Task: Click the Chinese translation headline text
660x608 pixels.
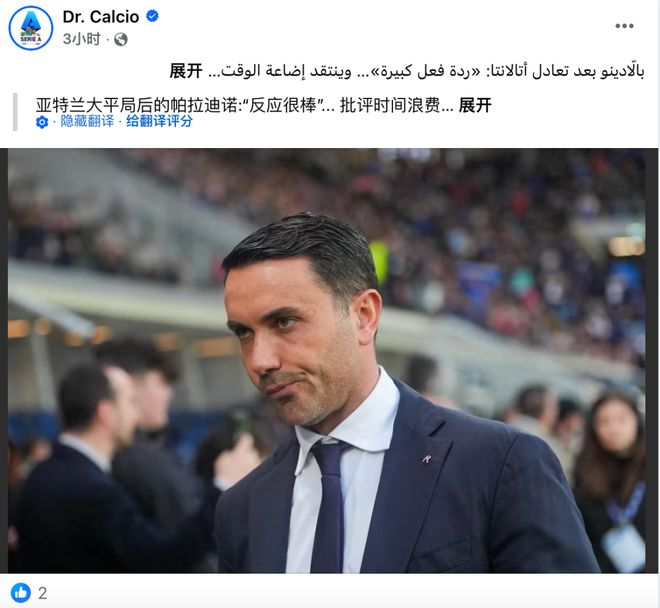Action: pos(245,105)
